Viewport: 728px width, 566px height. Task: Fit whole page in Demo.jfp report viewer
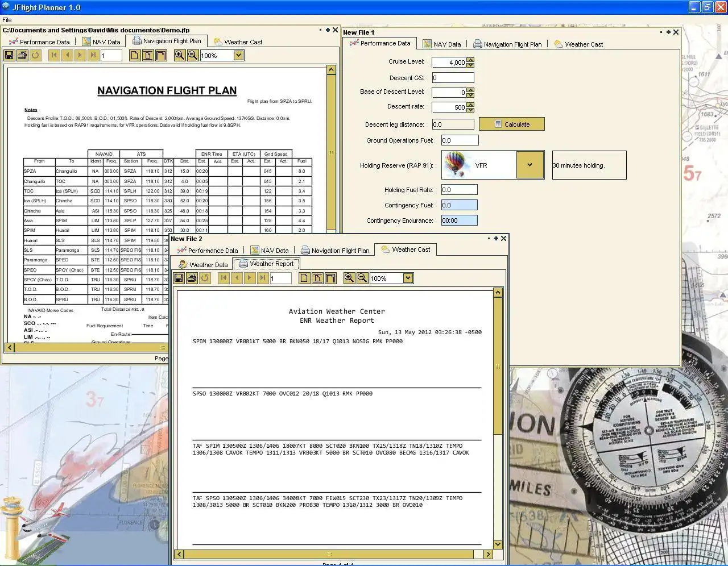click(x=148, y=55)
